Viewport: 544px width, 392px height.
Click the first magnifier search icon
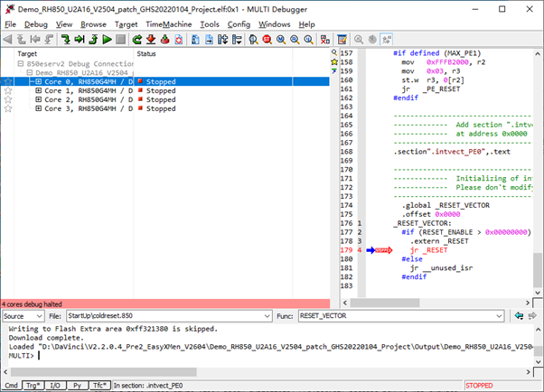(x=253, y=39)
